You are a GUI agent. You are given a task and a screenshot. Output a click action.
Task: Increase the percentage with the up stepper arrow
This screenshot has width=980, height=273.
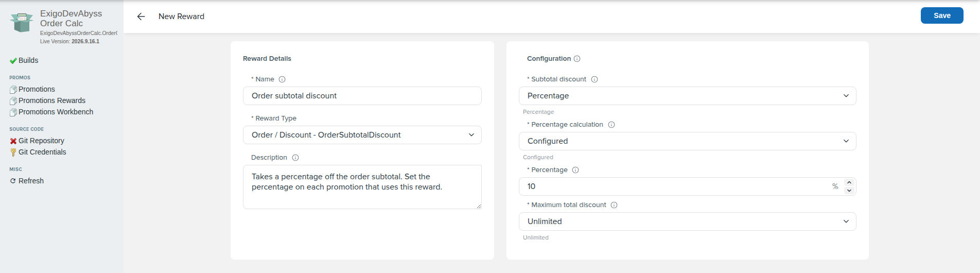click(x=849, y=182)
